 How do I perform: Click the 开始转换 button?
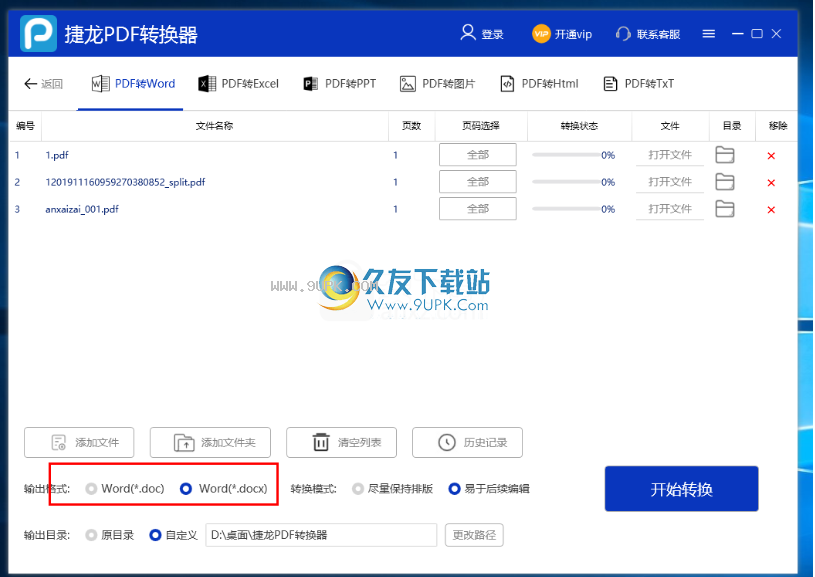681,489
